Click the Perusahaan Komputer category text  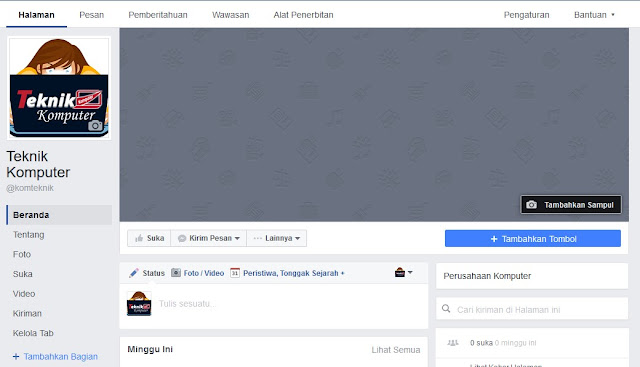487,276
